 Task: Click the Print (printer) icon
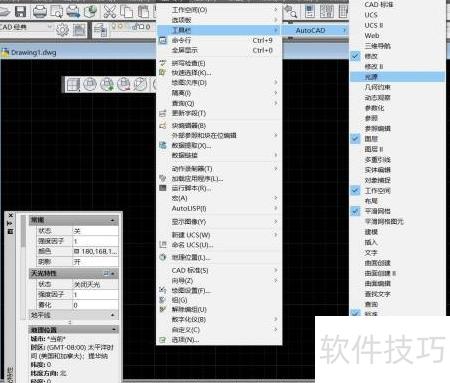40,12
